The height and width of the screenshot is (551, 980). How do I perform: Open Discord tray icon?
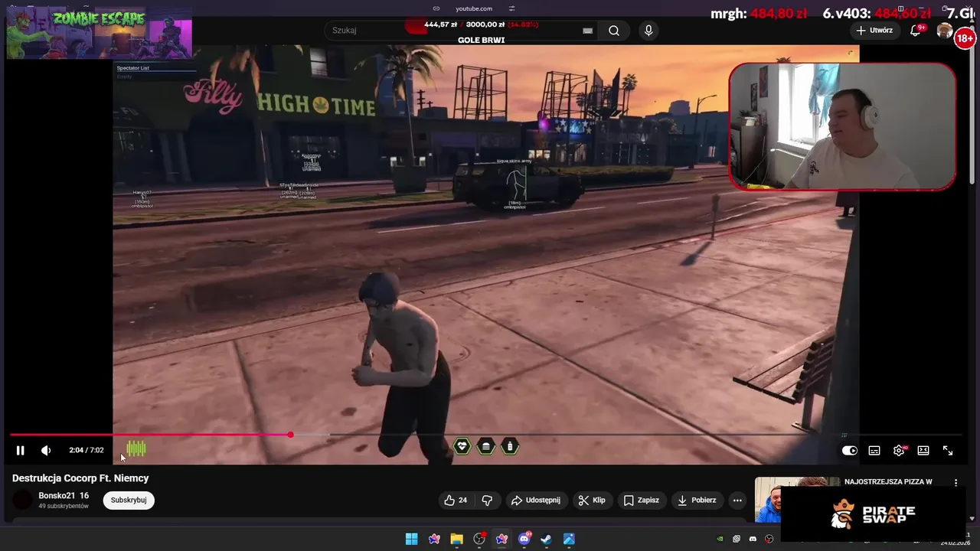[x=753, y=539]
